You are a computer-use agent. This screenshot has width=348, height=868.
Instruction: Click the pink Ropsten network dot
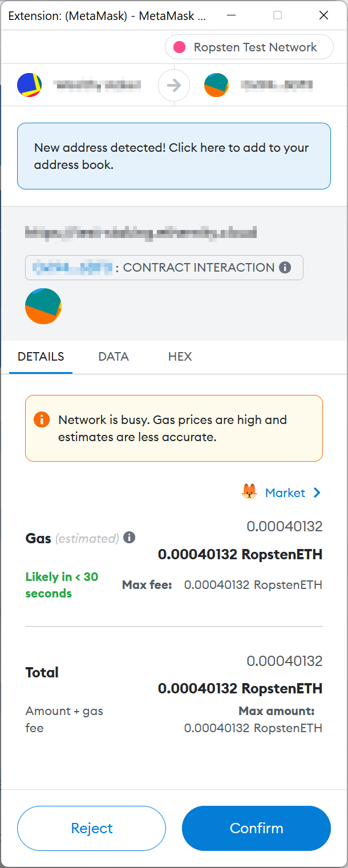pos(180,47)
